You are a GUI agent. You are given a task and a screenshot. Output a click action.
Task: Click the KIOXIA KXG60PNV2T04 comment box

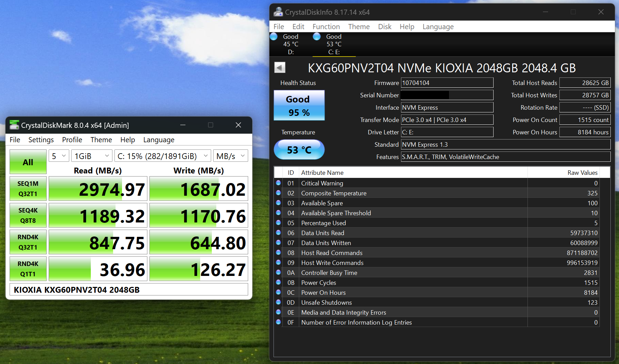pyautogui.click(x=129, y=290)
